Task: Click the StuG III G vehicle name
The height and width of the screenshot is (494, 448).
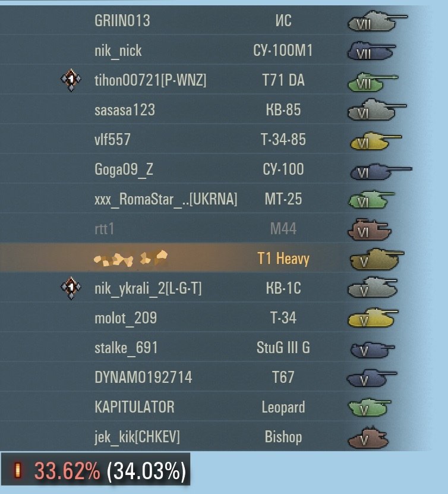Action: (283, 348)
